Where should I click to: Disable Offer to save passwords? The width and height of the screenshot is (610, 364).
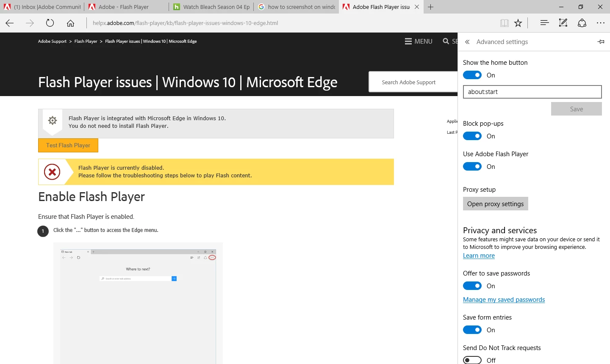[472, 286]
